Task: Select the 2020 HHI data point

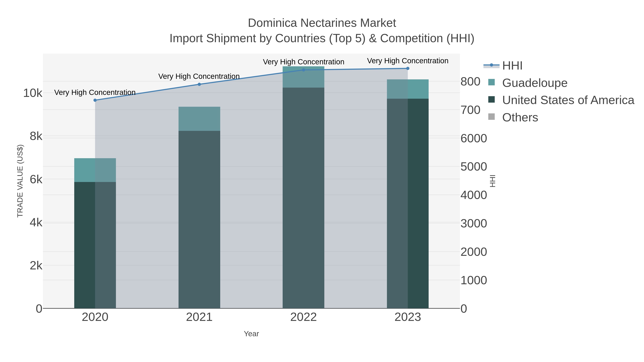Action: tap(95, 100)
